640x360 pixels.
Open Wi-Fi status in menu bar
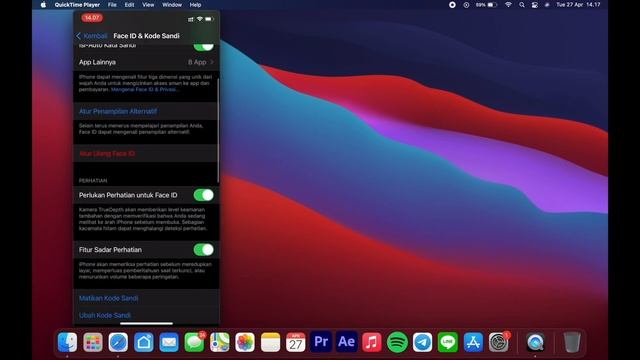click(x=508, y=5)
